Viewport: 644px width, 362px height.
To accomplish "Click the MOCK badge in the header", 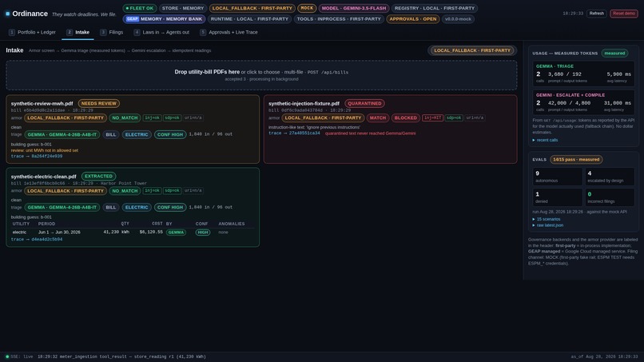I will pos(307,8).
